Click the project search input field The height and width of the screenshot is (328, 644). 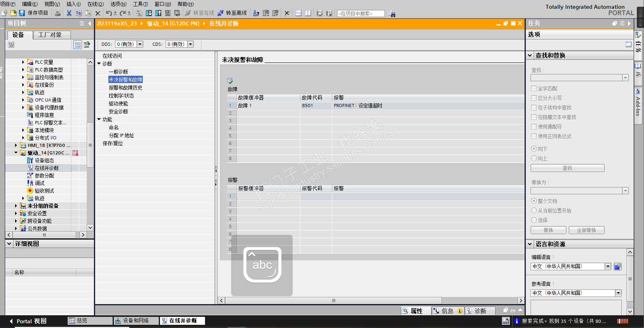click(x=361, y=14)
